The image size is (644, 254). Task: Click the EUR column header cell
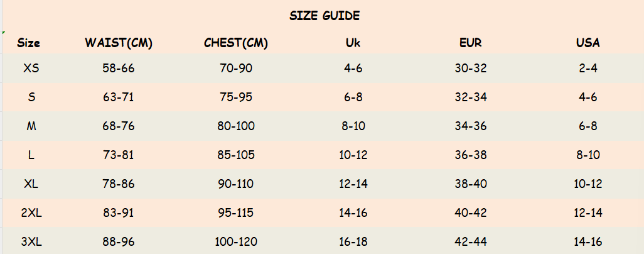[471, 43]
